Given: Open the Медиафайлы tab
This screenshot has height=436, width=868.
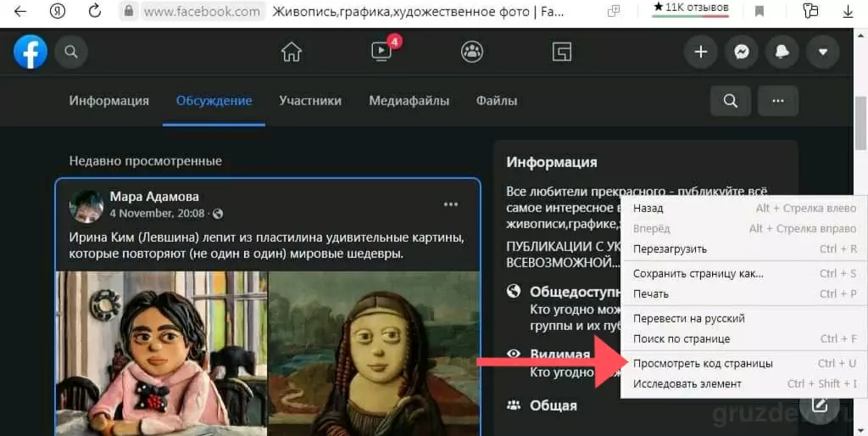Looking at the screenshot, I should 409,101.
